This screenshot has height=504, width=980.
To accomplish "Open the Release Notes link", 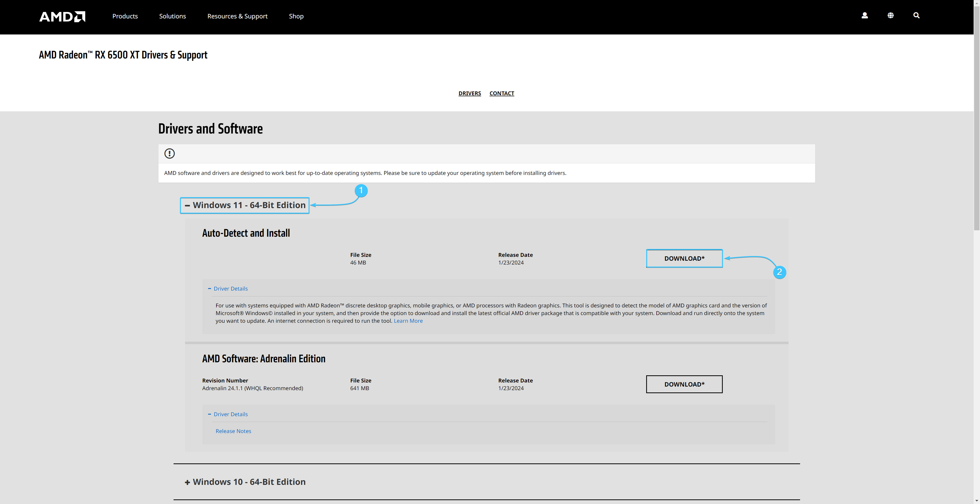I will tap(233, 431).
